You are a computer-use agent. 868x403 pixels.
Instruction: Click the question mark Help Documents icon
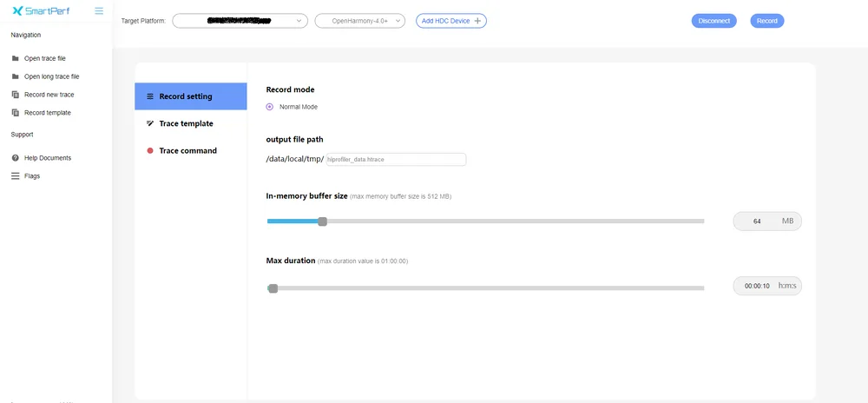(x=16, y=158)
